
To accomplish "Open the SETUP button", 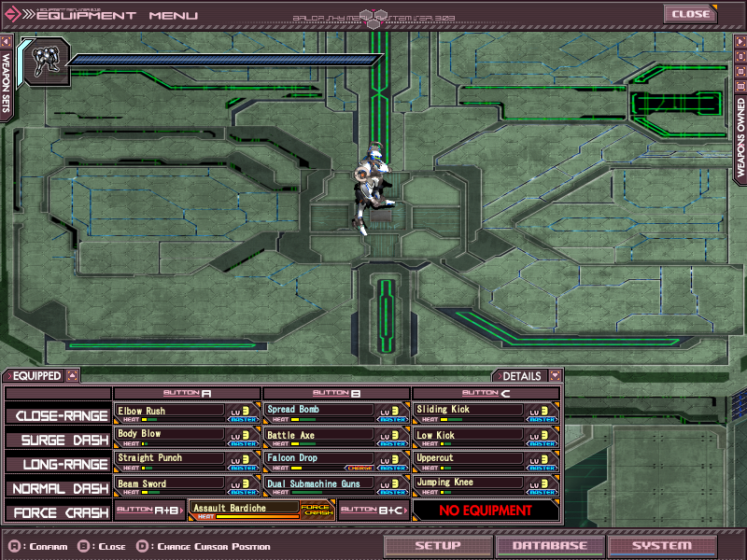I will 438,546.
